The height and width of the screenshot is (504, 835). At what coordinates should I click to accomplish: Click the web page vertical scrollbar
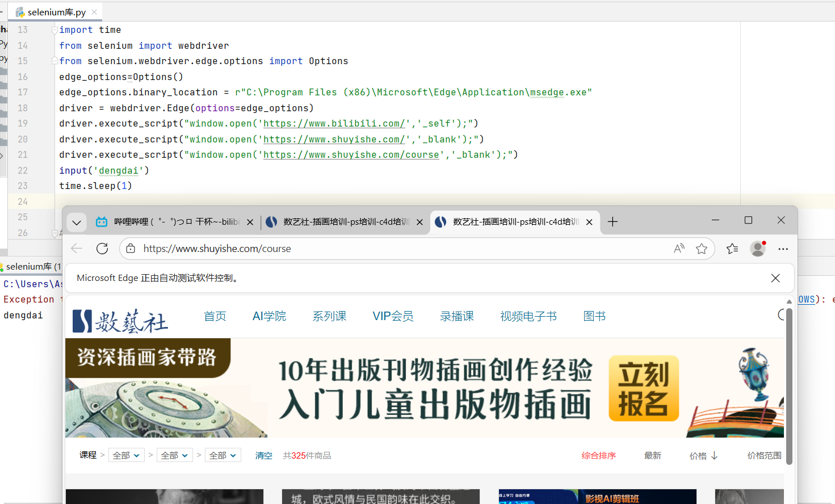click(x=789, y=386)
